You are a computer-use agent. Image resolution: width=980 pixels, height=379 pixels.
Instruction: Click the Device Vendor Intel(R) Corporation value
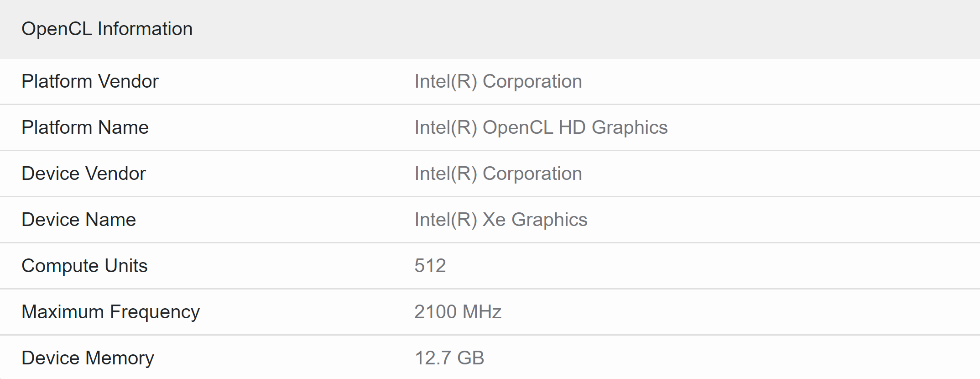498,174
